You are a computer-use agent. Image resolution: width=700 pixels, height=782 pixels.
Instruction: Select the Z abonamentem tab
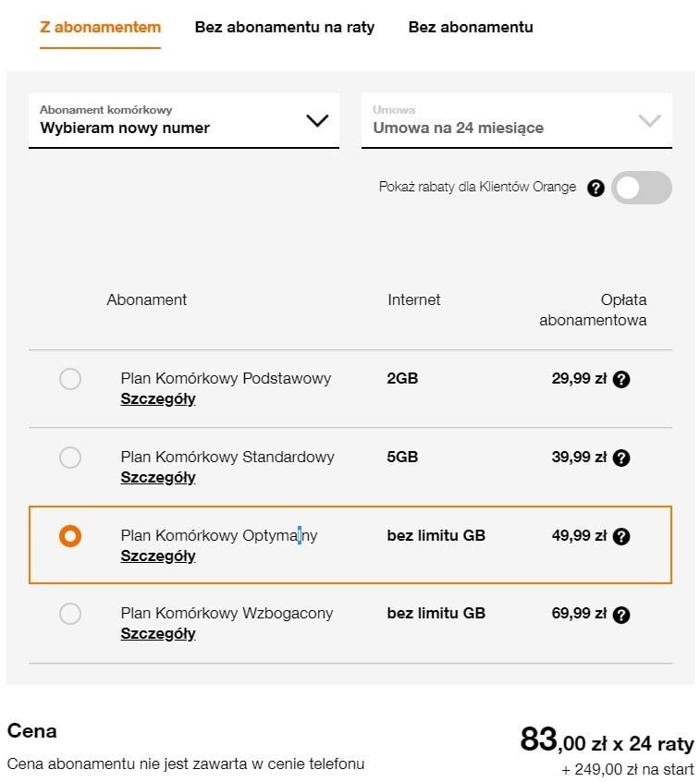(100, 28)
